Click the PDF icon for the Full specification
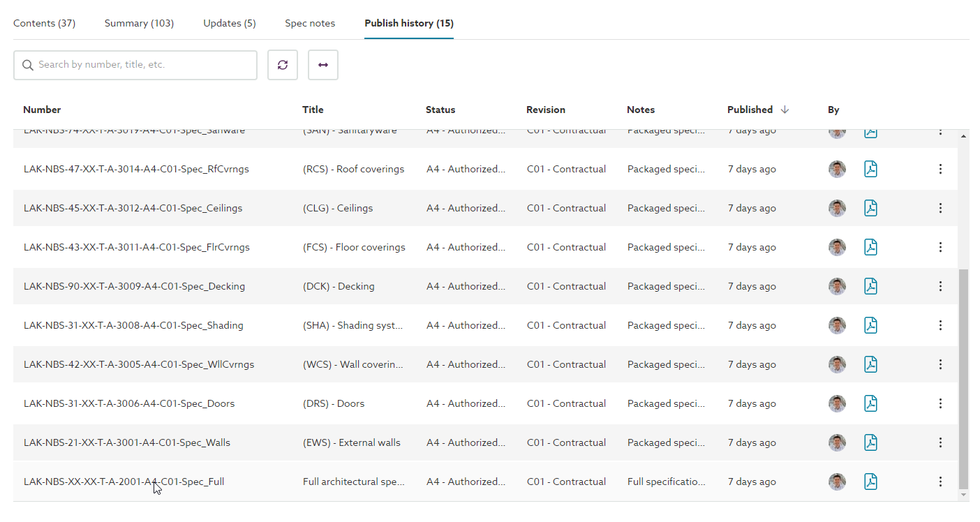The height and width of the screenshot is (522, 980). coord(870,482)
